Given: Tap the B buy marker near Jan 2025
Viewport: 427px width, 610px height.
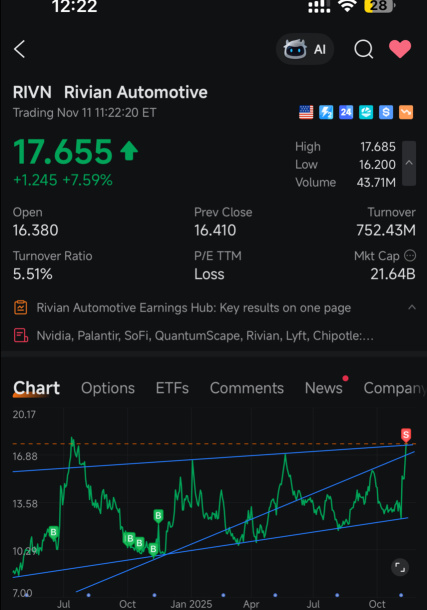Looking at the screenshot, I should tap(158, 516).
